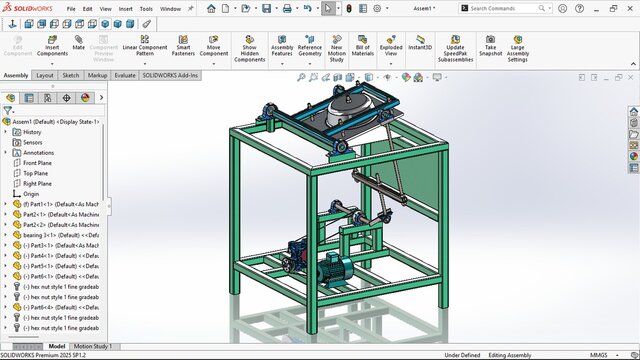This screenshot has width=640, height=360.
Task: Click the Home icon in title bar
Action: tap(211, 8)
